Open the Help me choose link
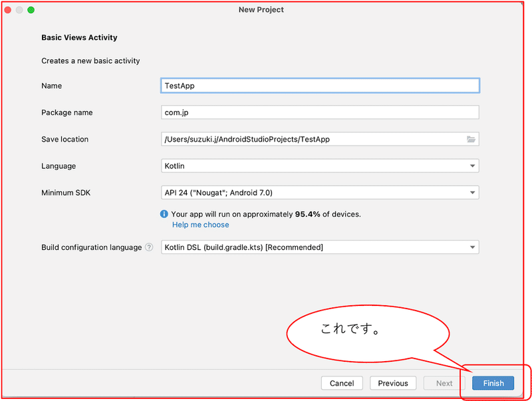This screenshot has height=401, width=532. coord(201,225)
